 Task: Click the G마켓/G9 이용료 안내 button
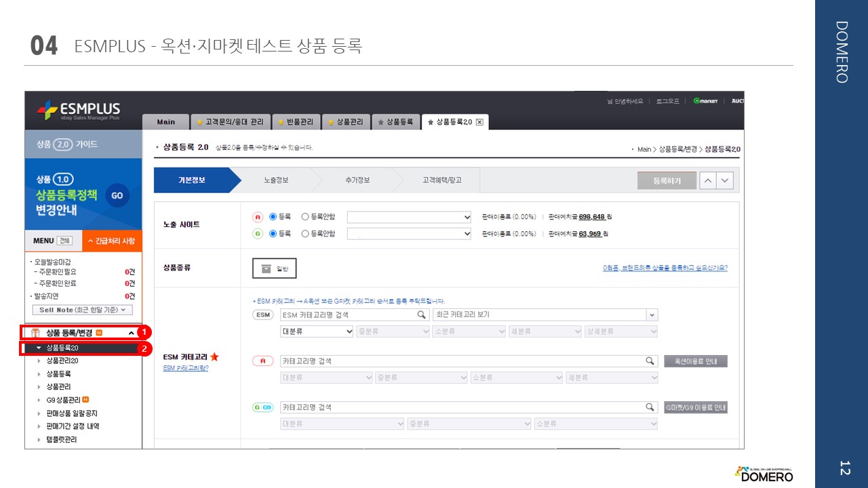point(696,407)
